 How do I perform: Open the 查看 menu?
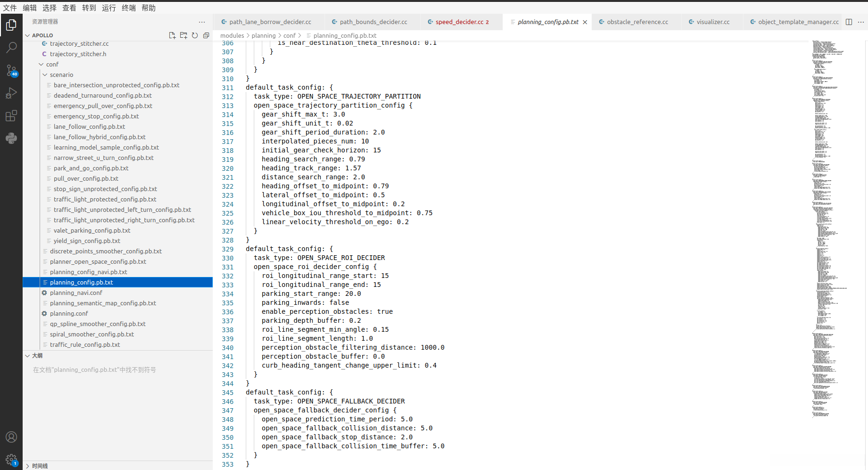[69, 8]
